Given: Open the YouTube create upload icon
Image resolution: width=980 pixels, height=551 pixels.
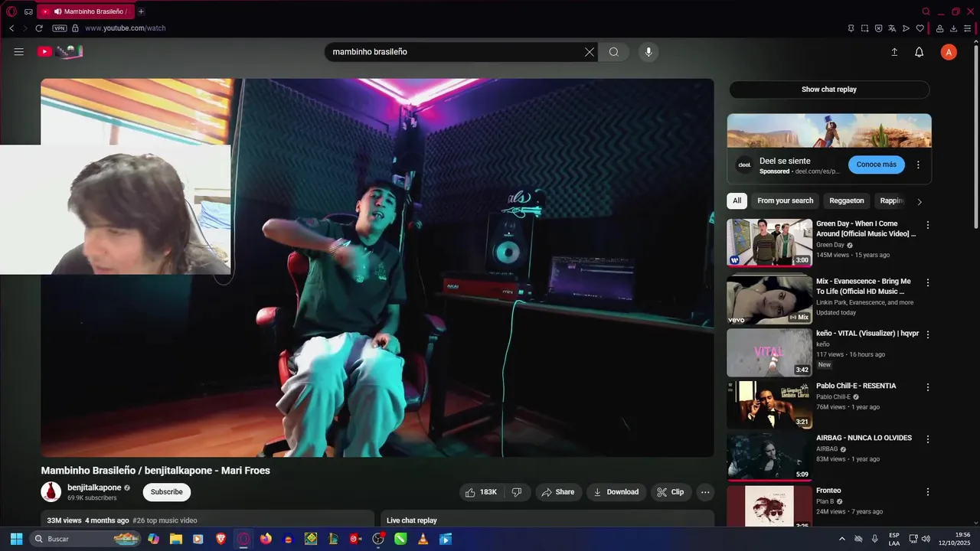Looking at the screenshot, I should [894, 52].
